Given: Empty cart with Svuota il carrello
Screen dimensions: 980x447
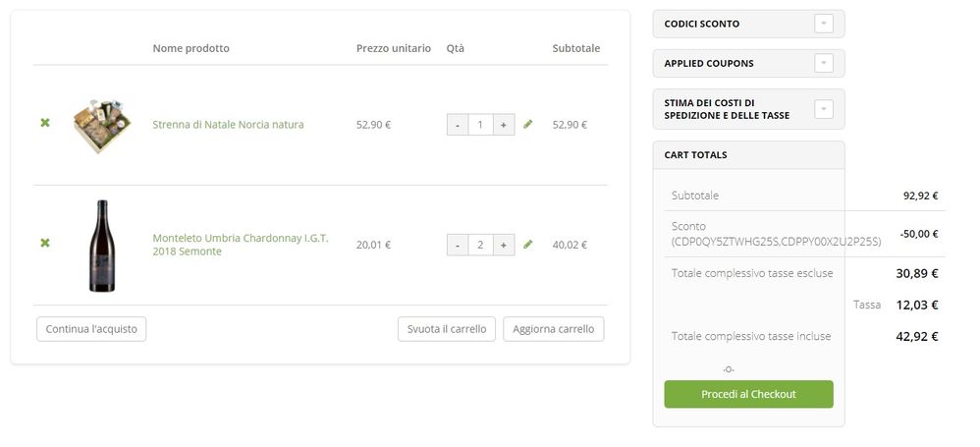Looking at the screenshot, I should (447, 329).
